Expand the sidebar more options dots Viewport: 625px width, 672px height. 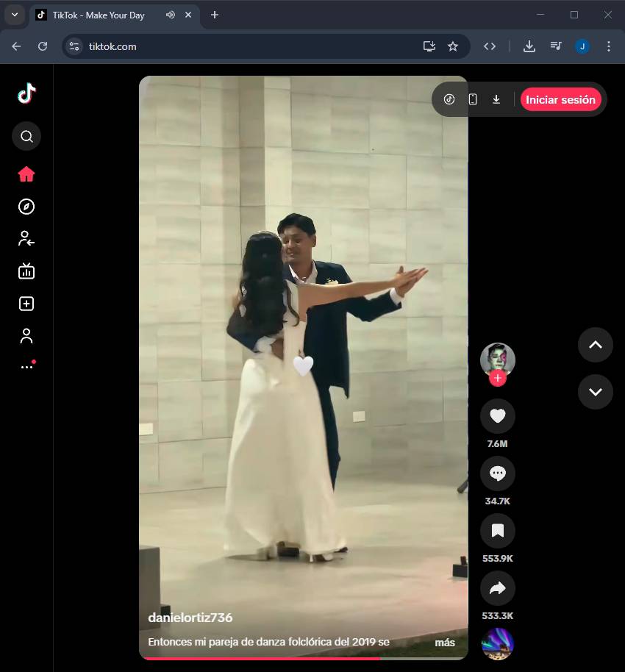click(x=26, y=366)
